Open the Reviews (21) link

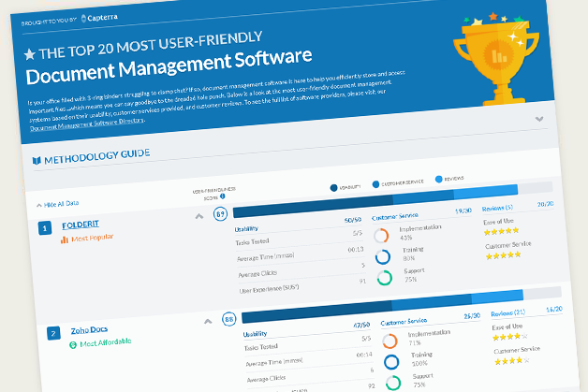(x=508, y=312)
